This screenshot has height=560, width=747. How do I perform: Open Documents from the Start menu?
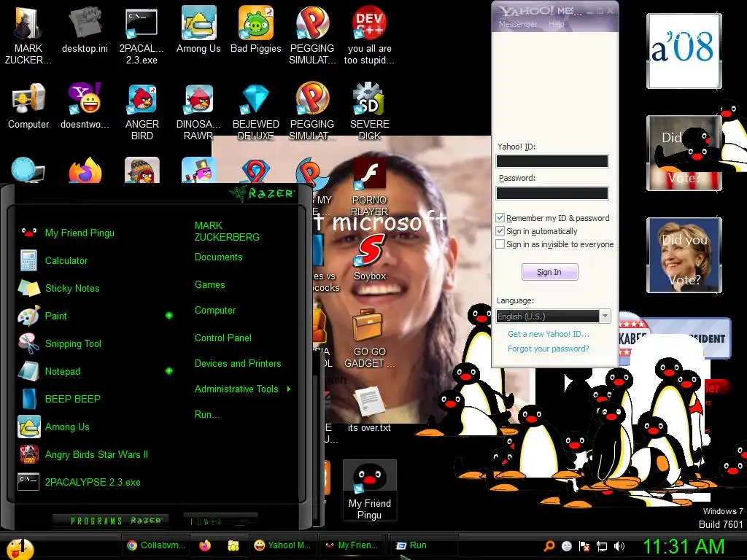(x=219, y=257)
